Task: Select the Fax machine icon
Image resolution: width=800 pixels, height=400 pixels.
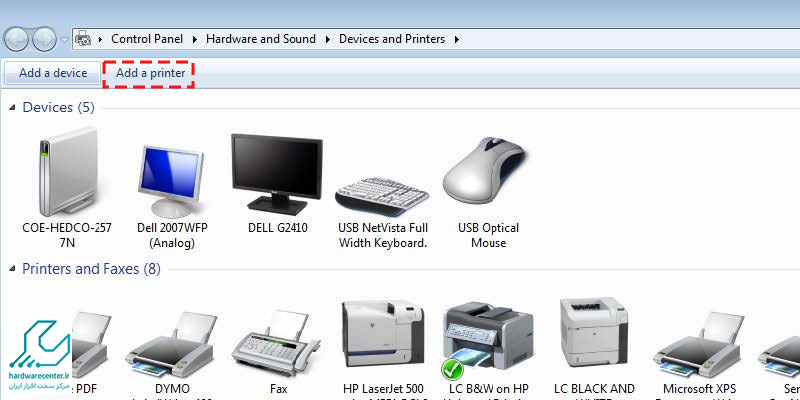Action: click(x=276, y=342)
